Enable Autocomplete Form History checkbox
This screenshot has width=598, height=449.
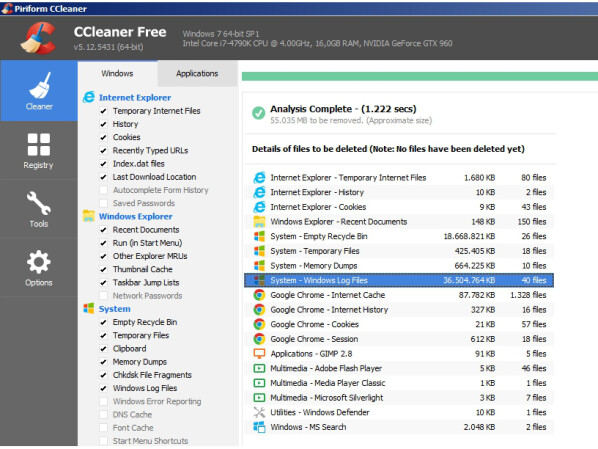click(103, 190)
